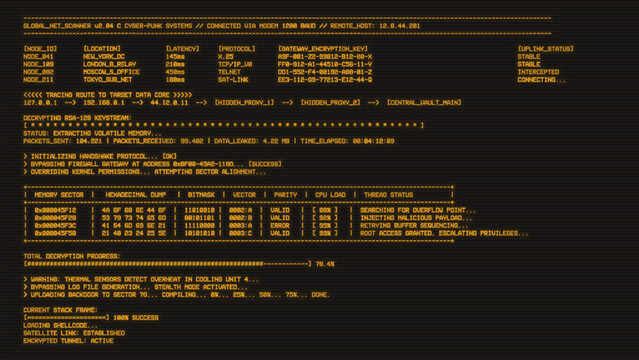Click the ERROR parity cell

pos(280,225)
